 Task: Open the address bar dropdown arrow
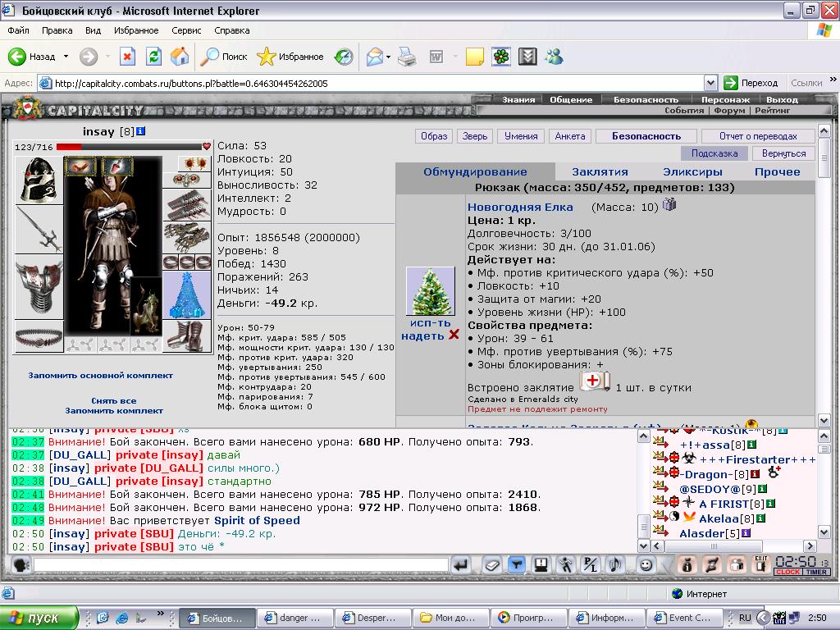(710, 83)
